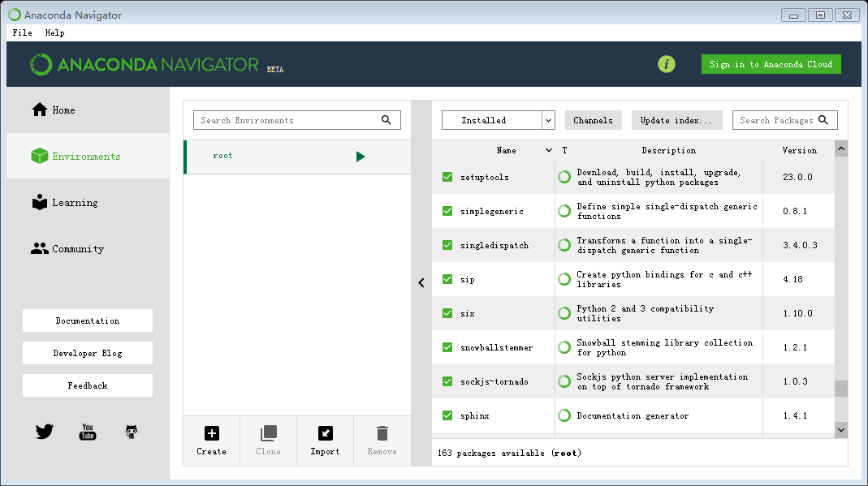Toggle the snowballstemmer checkbox
868x486 pixels.
click(447, 347)
